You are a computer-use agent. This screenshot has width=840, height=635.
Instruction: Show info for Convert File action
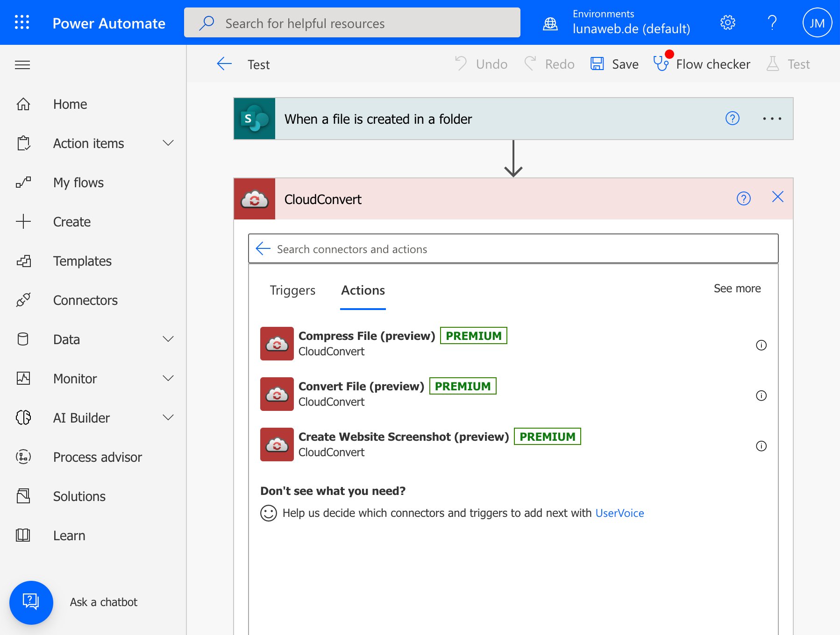click(x=762, y=395)
